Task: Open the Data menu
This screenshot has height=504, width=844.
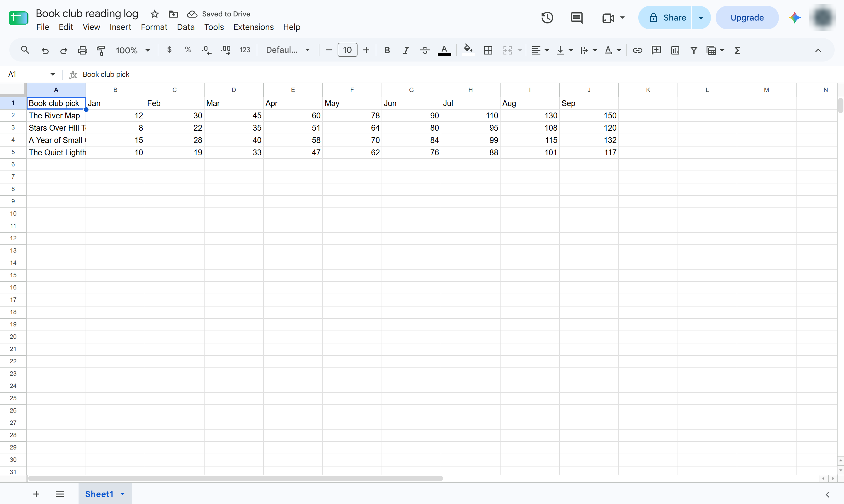Action: tap(186, 27)
